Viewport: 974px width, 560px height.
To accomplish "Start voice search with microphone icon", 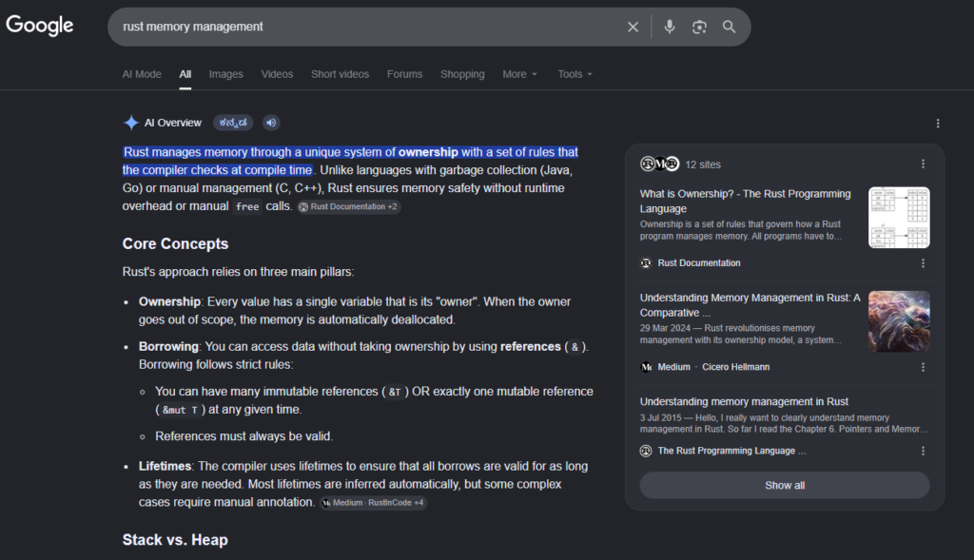I will coord(669,27).
